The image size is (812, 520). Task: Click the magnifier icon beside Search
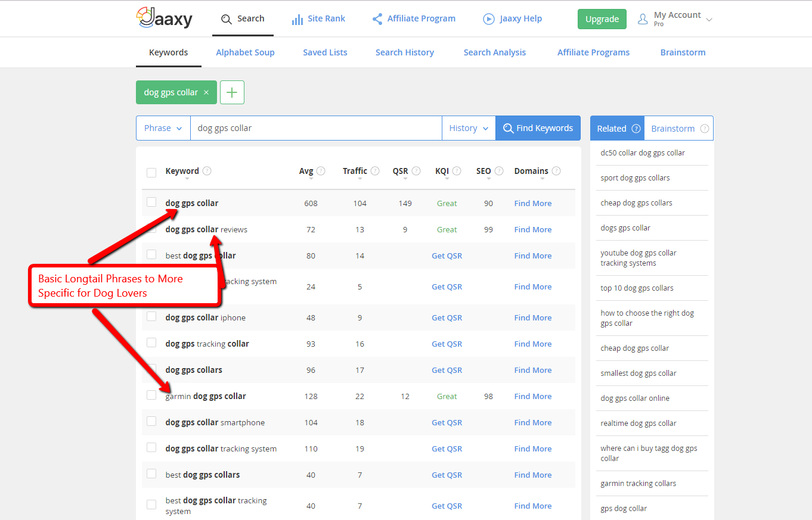(226, 19)
